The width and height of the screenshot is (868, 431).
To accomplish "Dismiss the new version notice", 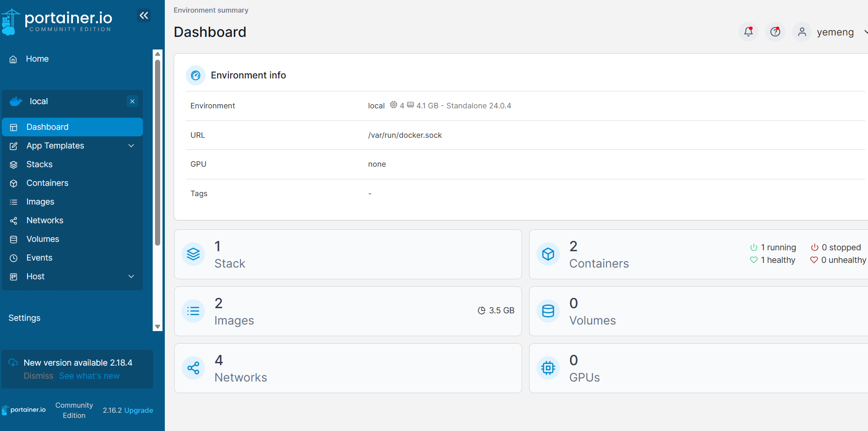I will [x=38, y=376].
